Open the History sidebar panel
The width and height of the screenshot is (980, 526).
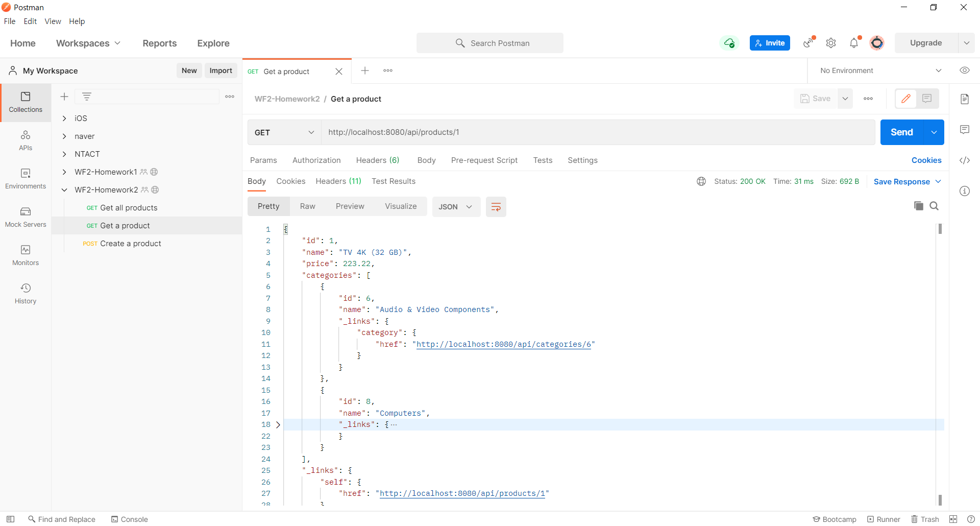[26, 294]
